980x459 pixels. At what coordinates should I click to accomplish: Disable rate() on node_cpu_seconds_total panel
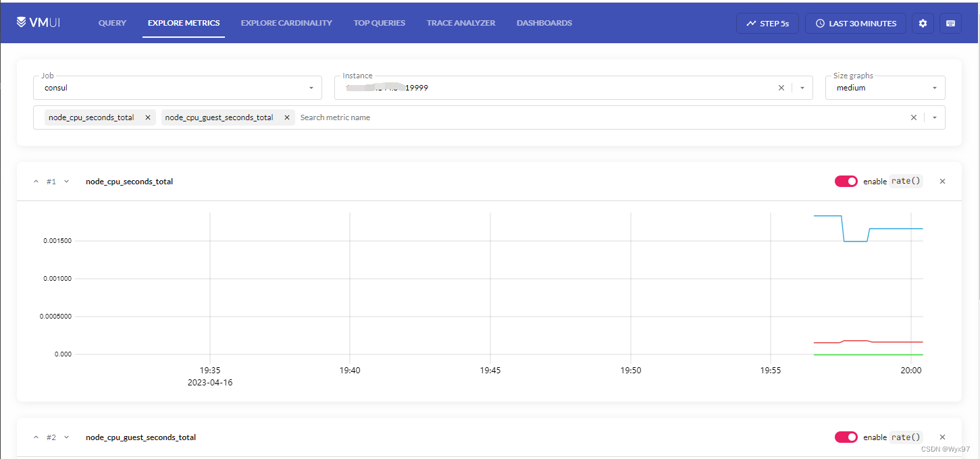coord(846,181)
